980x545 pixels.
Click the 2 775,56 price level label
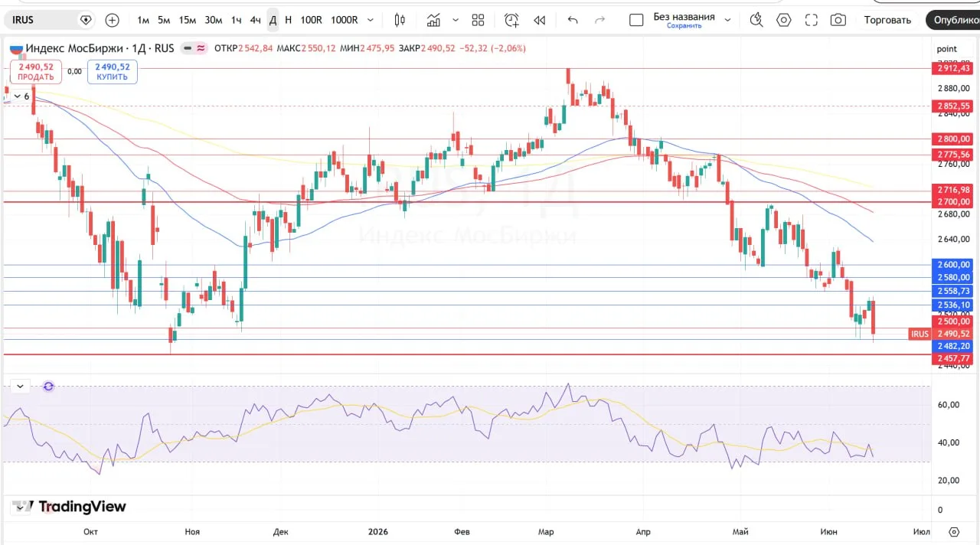[x=953, y=155]
